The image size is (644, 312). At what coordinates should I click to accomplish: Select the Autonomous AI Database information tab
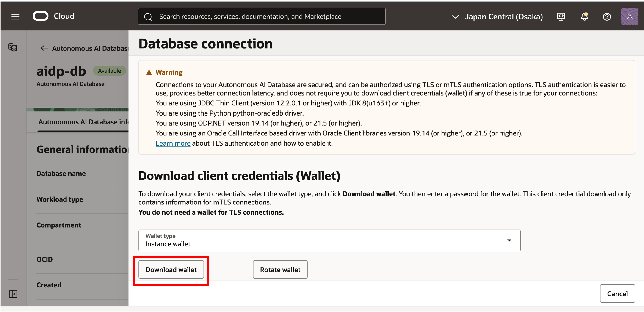tap(83, 122)
